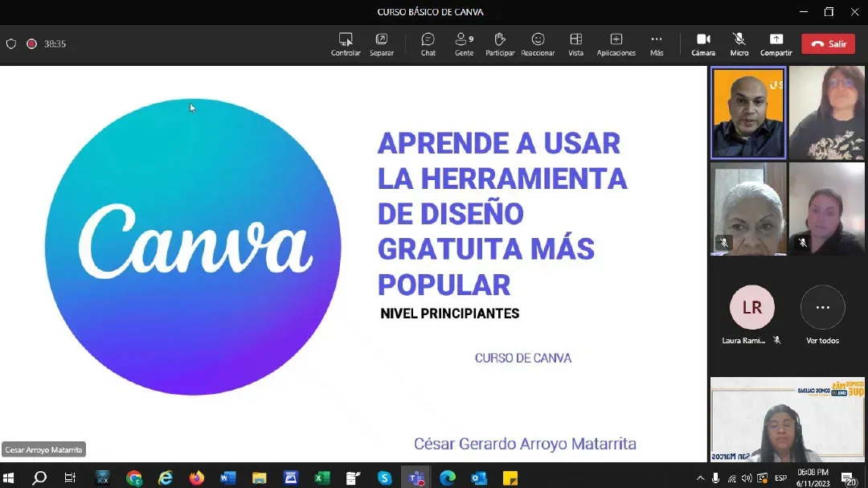Open File Explorer from the taskbar

coord(259,478)
